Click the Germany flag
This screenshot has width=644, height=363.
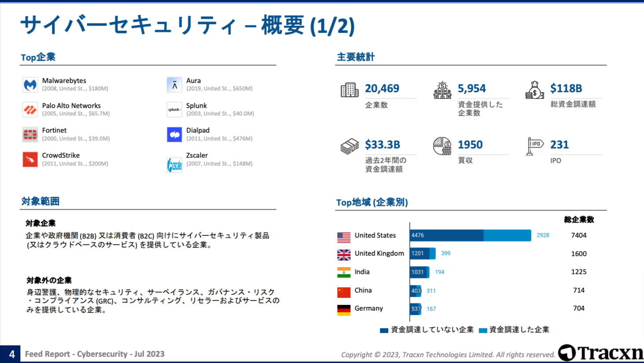click(344, 310)
